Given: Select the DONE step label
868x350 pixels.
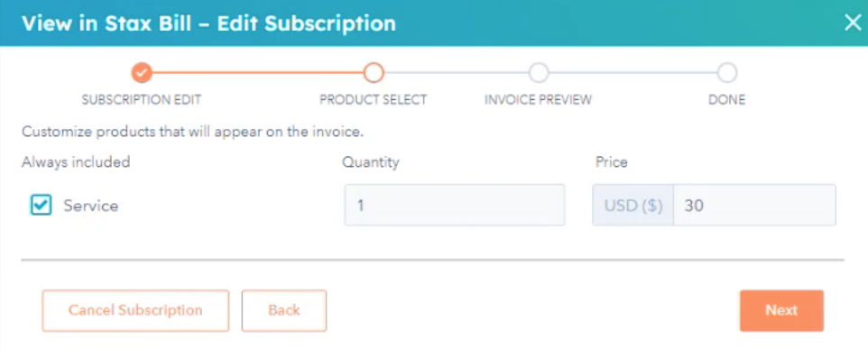Looking at the screenshot, I should 727,100.
